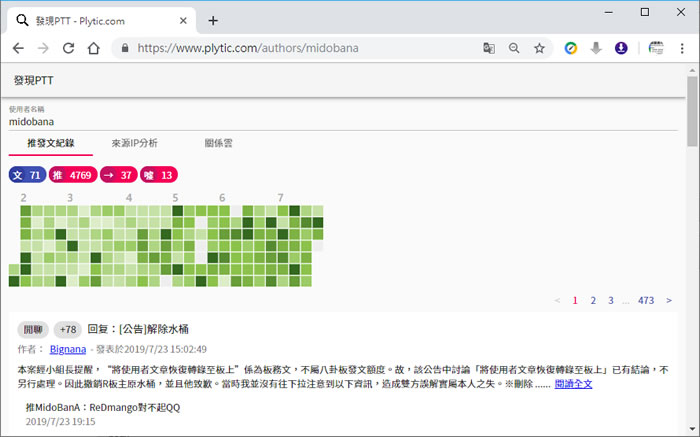This screenshot has height=437, width=700.
Task: Open author Bignana's profile
Action: coord(68,349)
